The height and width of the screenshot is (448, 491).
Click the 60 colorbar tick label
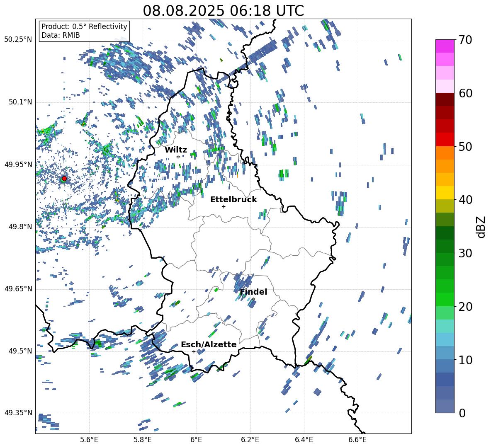coord(465,93)
